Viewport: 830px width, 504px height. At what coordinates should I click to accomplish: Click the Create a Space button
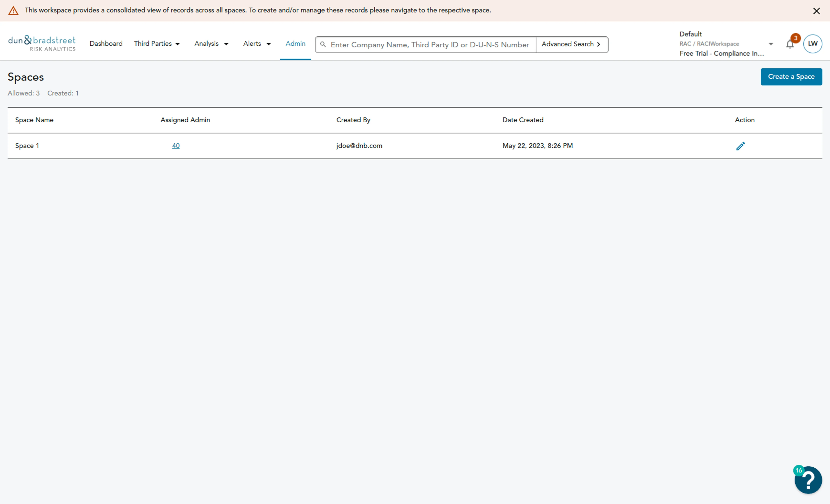[x=791, y=77]
